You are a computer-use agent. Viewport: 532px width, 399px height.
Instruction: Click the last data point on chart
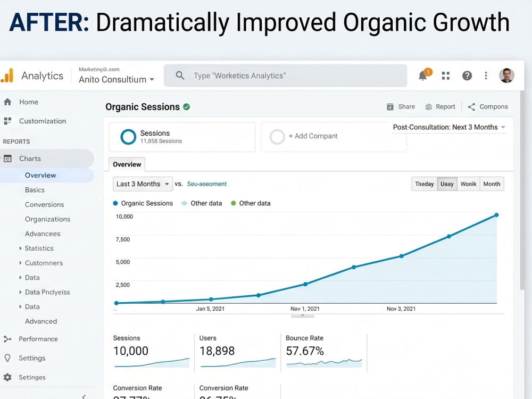(496, 215)
